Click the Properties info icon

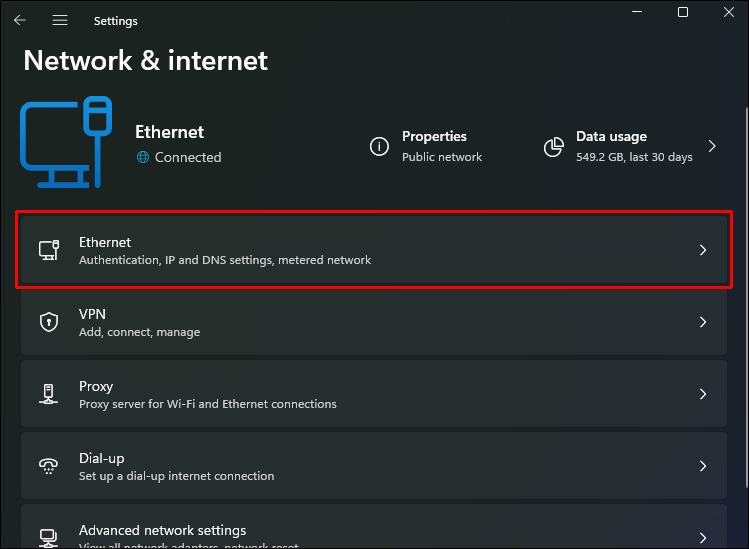coord(379,147)
